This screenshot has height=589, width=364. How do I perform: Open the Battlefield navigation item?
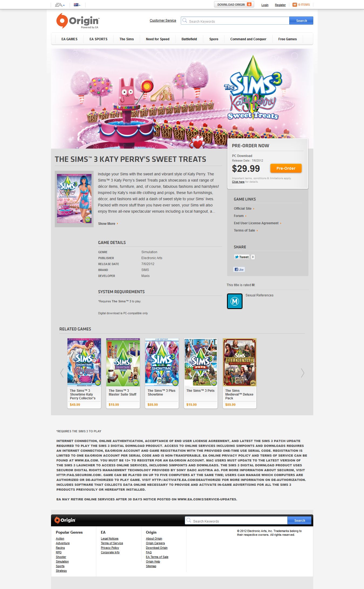click(x=189, y=39)
